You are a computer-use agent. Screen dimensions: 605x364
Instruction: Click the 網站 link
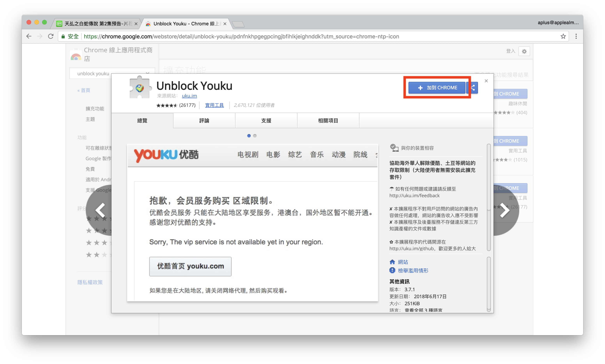tap(403, 262)
